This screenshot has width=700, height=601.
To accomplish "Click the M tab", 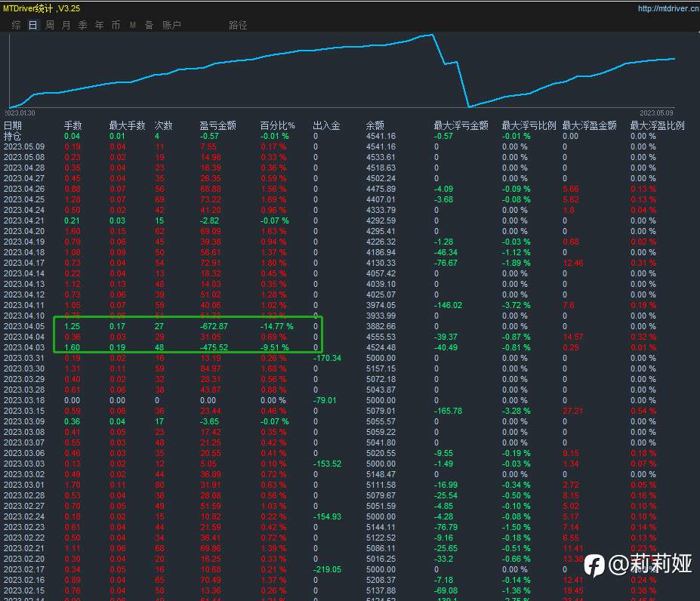I will tap(133, 25).
